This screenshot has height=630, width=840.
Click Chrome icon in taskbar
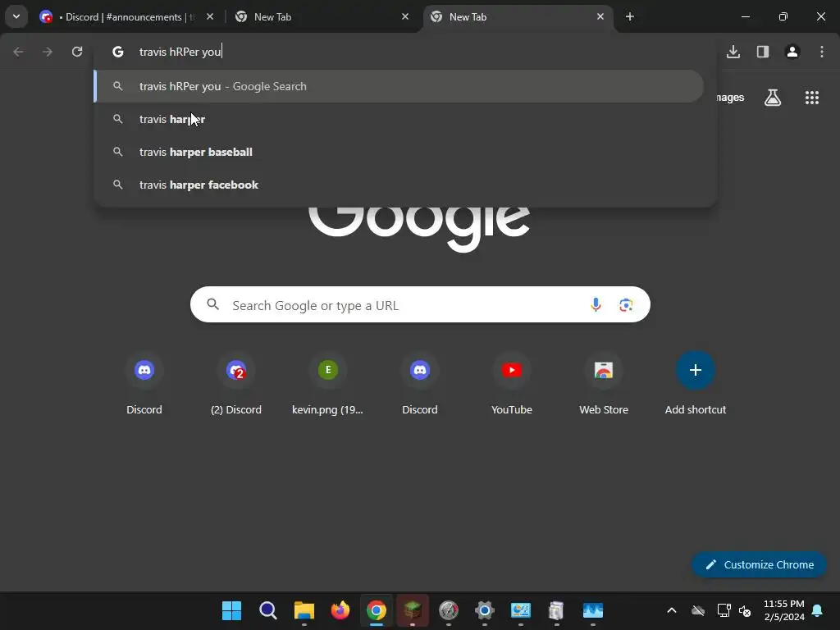click(377, 610)
